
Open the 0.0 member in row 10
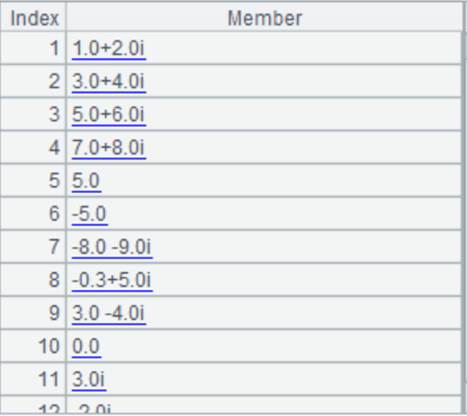(86, 346)
